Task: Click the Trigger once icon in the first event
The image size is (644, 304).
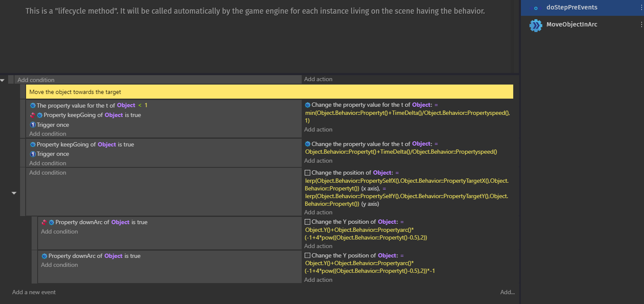Action: [32, 125]
